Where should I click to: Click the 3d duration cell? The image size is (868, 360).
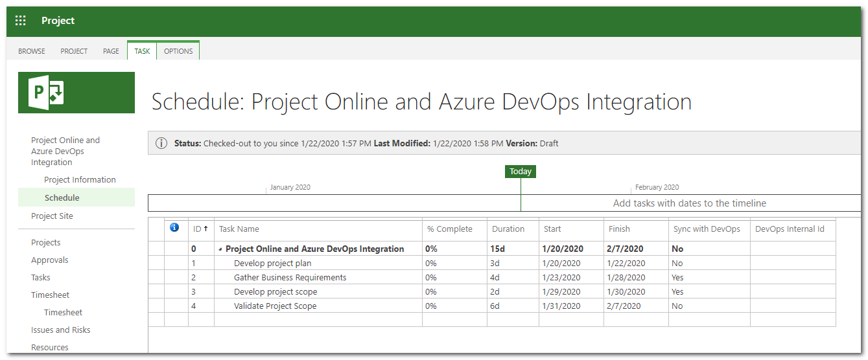coord(513,264)
